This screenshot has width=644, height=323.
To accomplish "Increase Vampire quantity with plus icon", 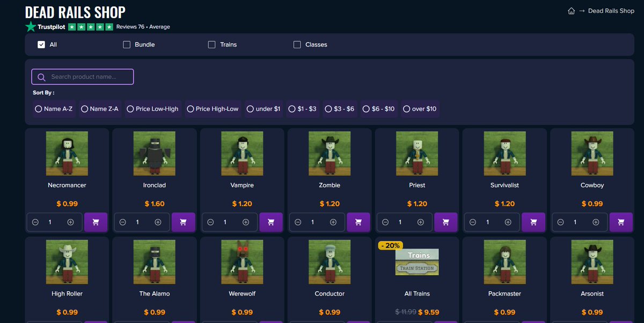I will point(246,222).
